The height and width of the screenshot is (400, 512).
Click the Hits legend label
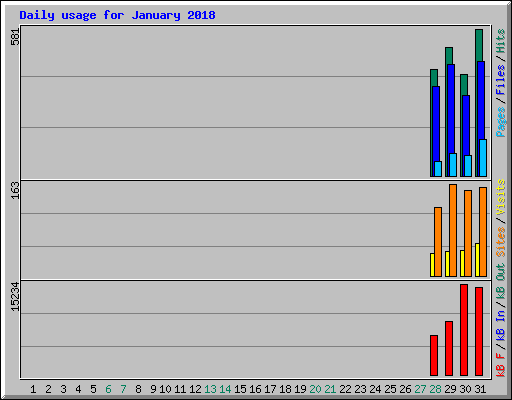(x=501, y=41)
